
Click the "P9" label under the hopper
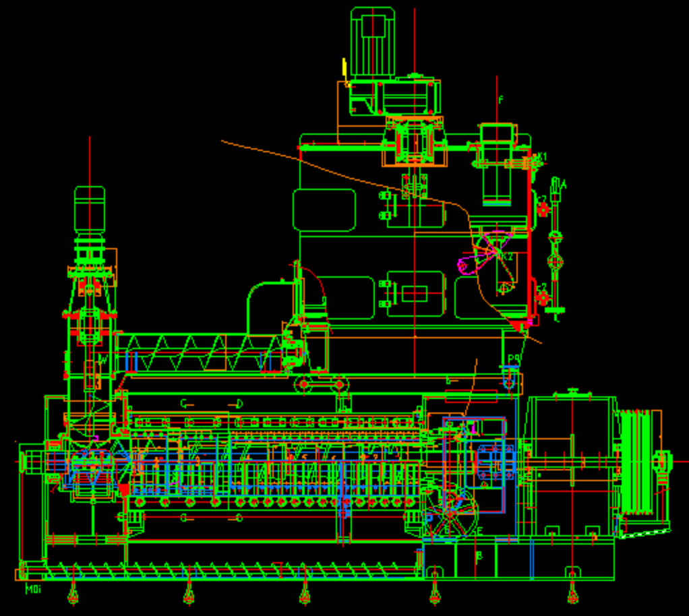[513, 359]
